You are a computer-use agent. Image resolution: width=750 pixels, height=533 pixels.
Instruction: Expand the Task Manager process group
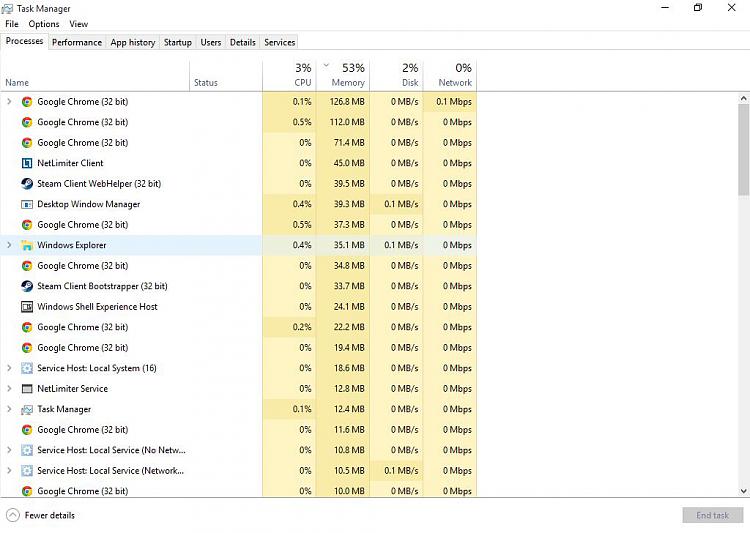[9, 409]
